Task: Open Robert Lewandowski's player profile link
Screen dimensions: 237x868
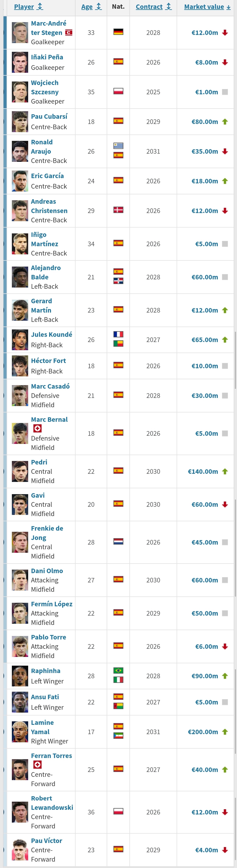Action: point(52,803)
